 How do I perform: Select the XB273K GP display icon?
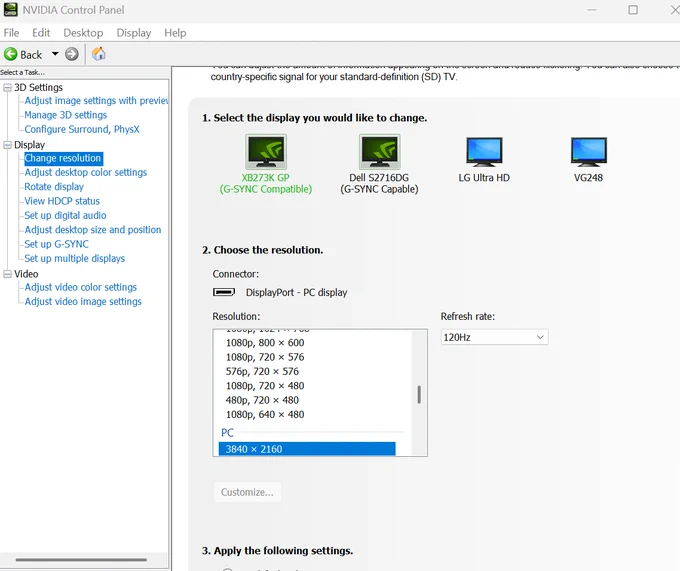point(266,152)
